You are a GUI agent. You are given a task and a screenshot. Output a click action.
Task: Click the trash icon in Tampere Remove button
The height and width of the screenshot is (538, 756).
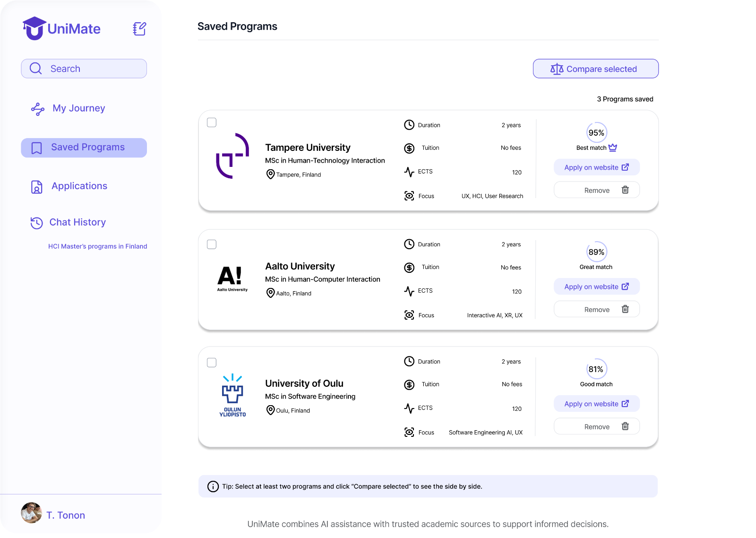coord(625,190)
